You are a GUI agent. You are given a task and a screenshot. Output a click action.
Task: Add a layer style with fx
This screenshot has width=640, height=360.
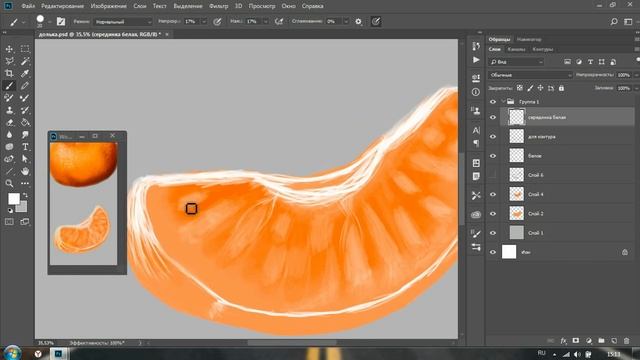563,341
